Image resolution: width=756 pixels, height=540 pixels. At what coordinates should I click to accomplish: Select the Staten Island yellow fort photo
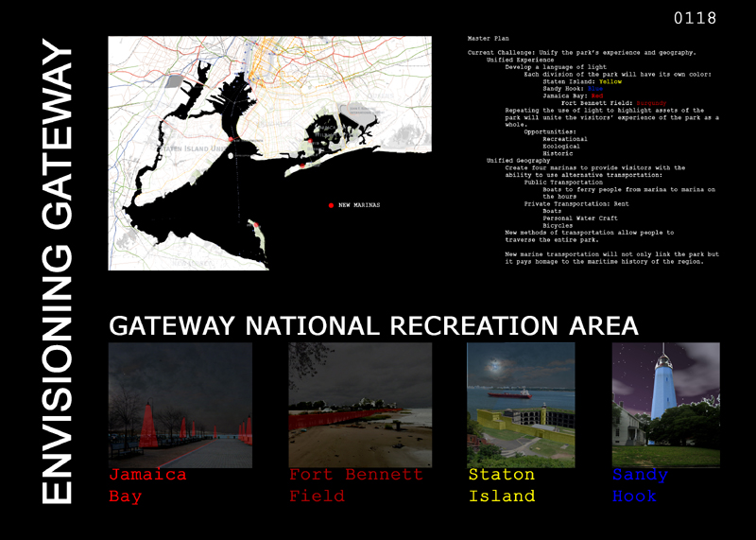pyautogui.click(x=521, y=405)
